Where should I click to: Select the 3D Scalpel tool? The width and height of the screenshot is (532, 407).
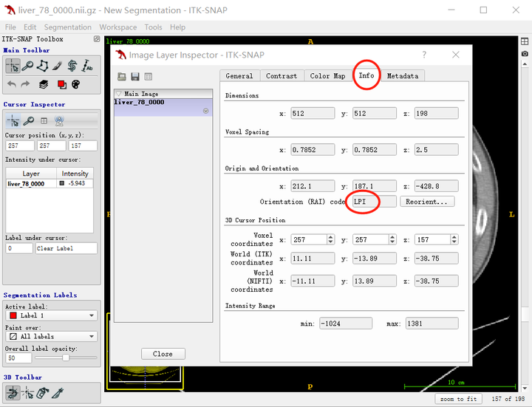coord(58,393)
